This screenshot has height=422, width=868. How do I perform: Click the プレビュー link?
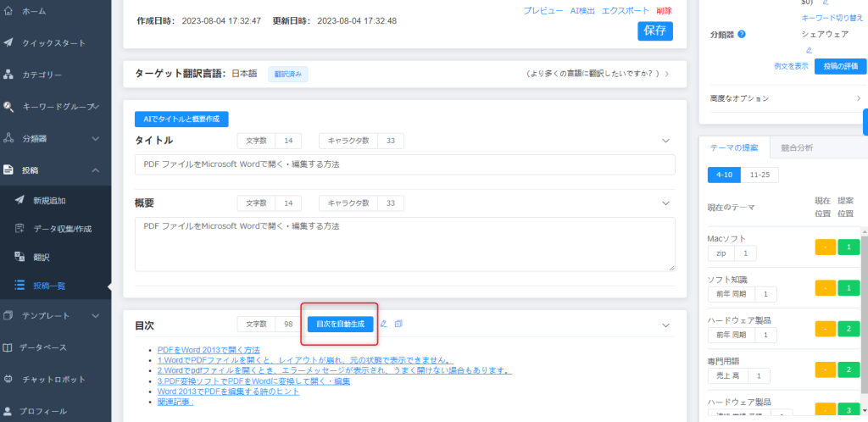(543, 10)
